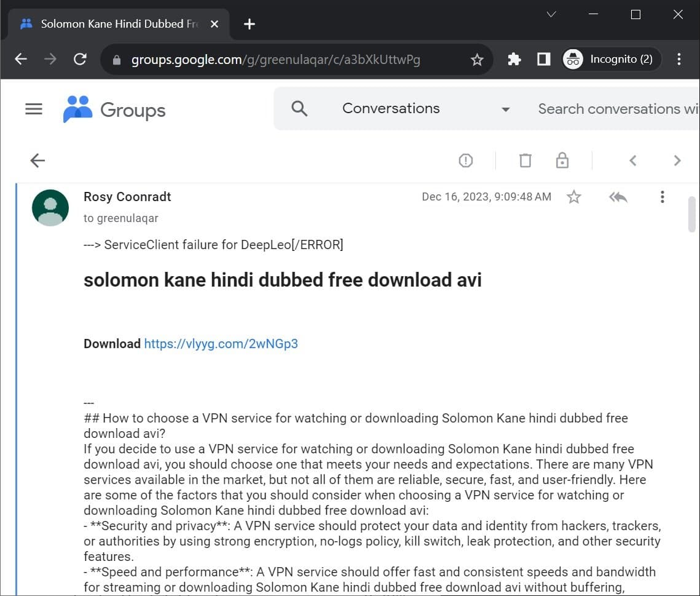
Task: Open the Conversations dropdown
Action: point(505,108)
